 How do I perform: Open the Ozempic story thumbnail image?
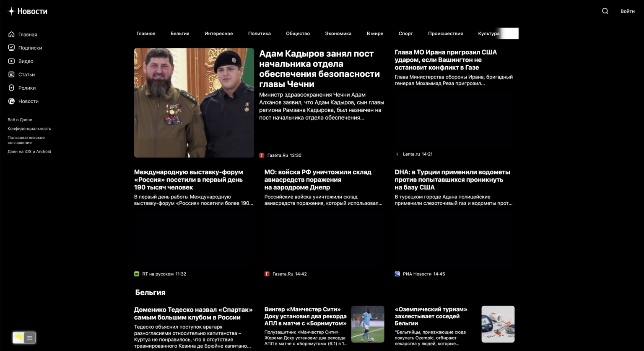(x=498, y=324)
